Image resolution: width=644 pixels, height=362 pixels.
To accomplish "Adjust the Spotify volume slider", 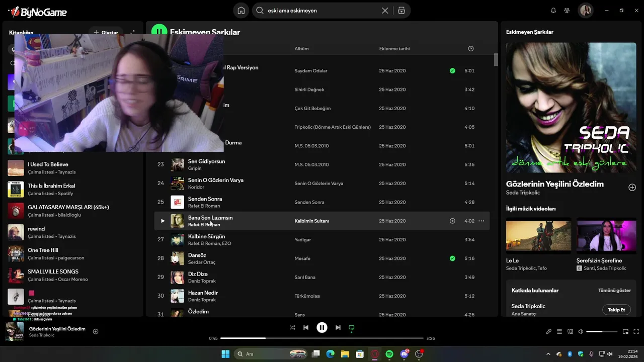I will (602, 331).
